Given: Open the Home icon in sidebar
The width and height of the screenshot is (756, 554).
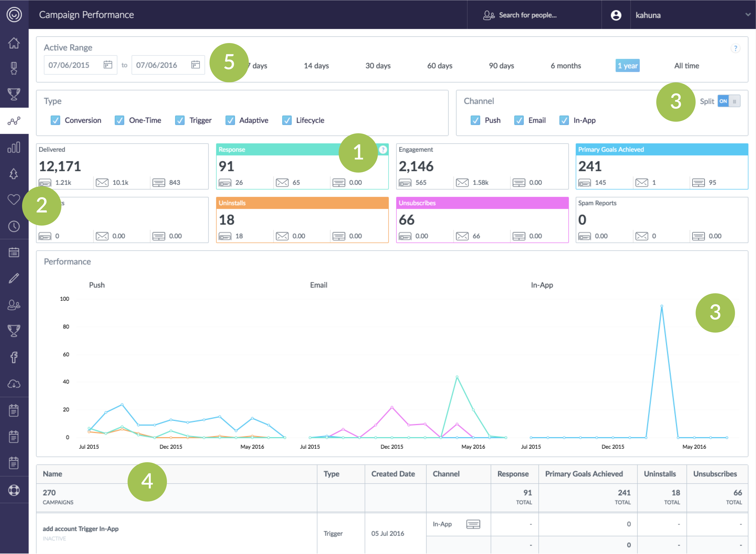Looking at the screenshot, I should (14, 43).
